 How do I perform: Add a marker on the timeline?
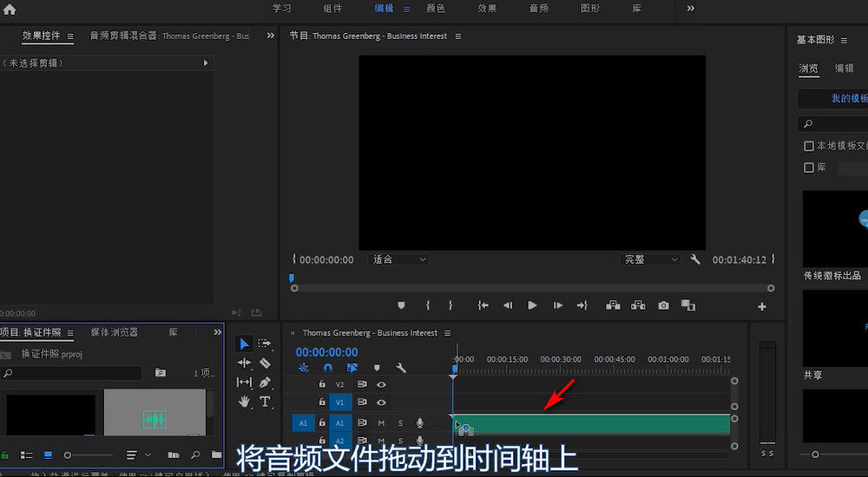click(377, 368)
